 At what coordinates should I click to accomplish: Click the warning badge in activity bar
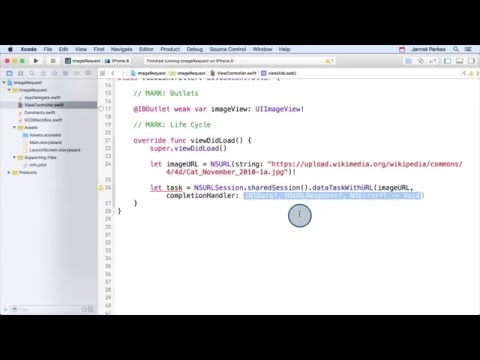point(329,61)
